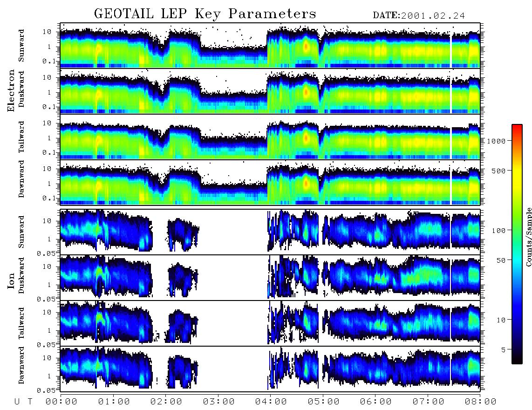This screenshot has width=532, height=410.
Task: Click the Electron Duskward spectrogram panel
Action: pyautogui.click(x=270, y=91)
